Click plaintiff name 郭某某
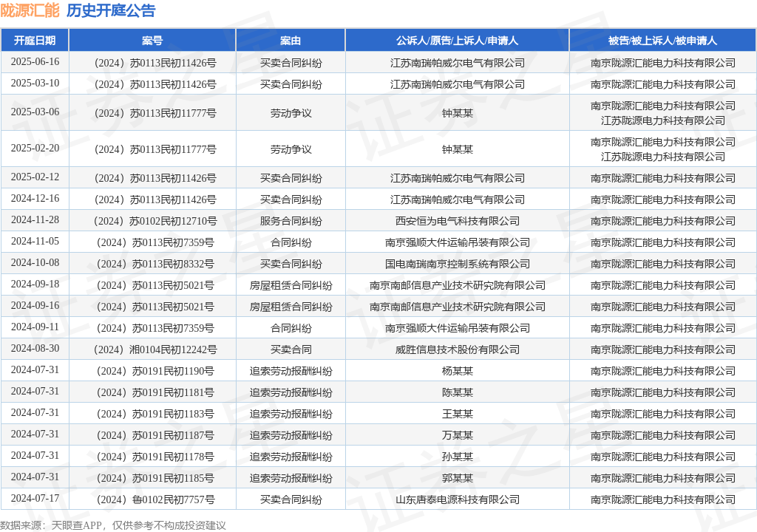This screenshot has width=757, height=532. [x=457, y=478]
